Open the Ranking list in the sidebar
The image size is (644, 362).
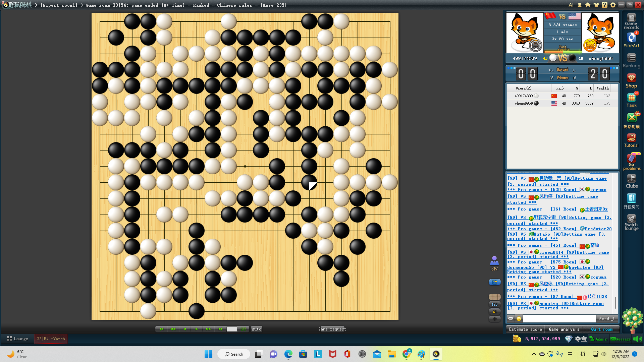pos(631,61)
